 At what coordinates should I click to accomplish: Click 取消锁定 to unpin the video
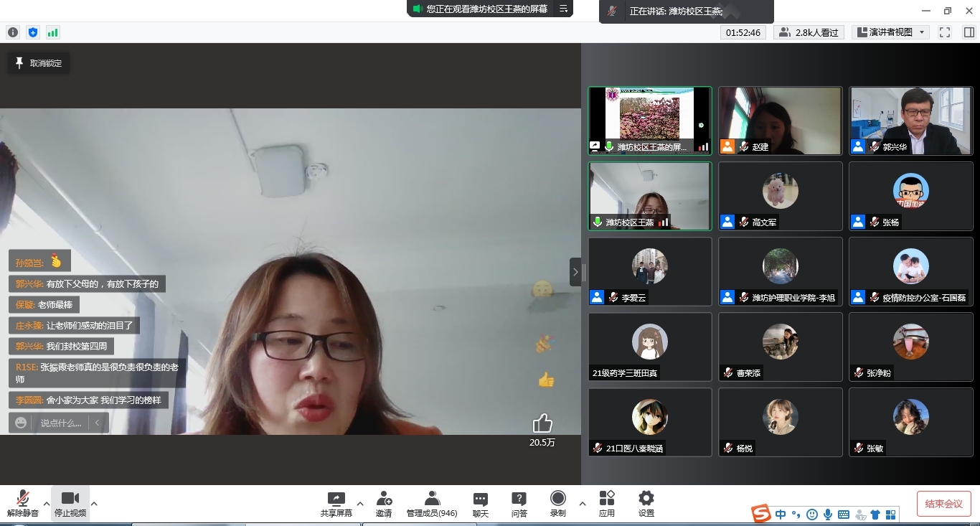coord(39,63)
